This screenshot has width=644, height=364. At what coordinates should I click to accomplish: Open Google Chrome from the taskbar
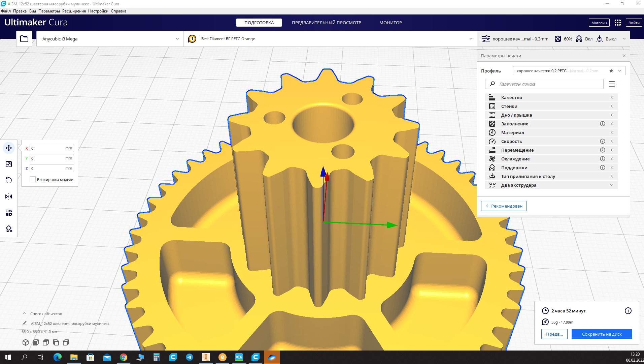click(x=124, y=357)
